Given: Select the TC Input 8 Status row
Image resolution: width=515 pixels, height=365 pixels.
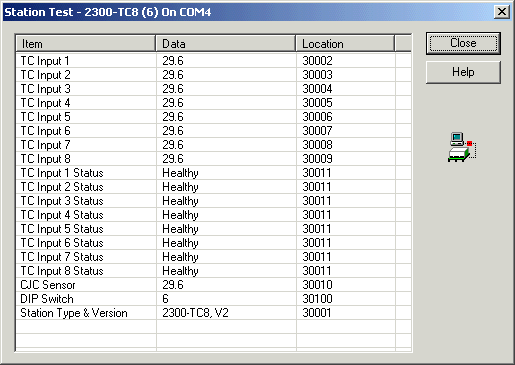Looking at the screenshot, I should coord(213,271).
